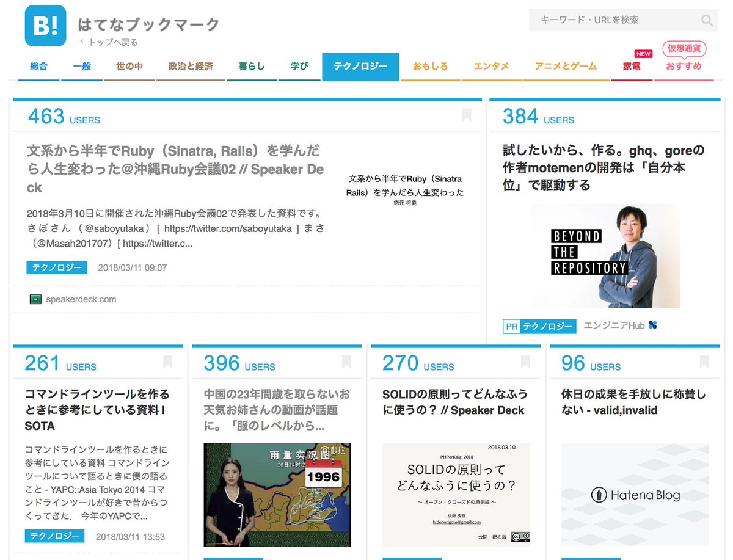Click the エンジニアHub clover icon
This screenshot has height=560, width=733.
[x=653, y=325]
